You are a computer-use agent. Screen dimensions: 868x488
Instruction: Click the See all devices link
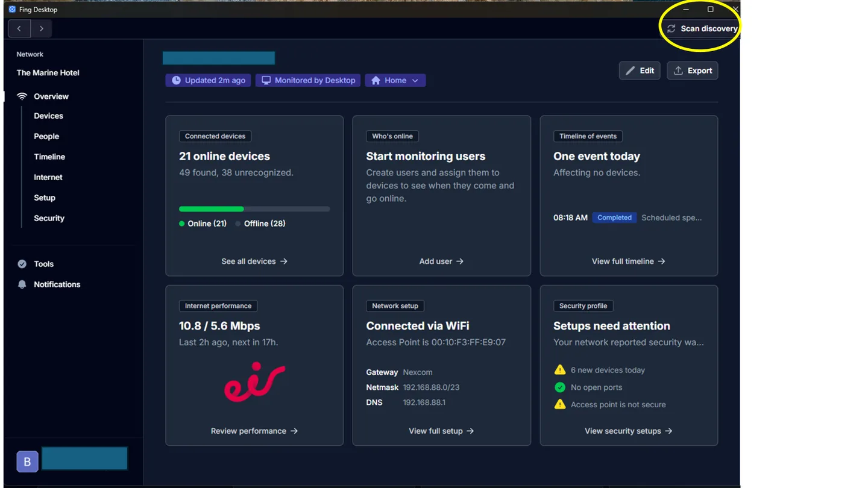[254, 261]
